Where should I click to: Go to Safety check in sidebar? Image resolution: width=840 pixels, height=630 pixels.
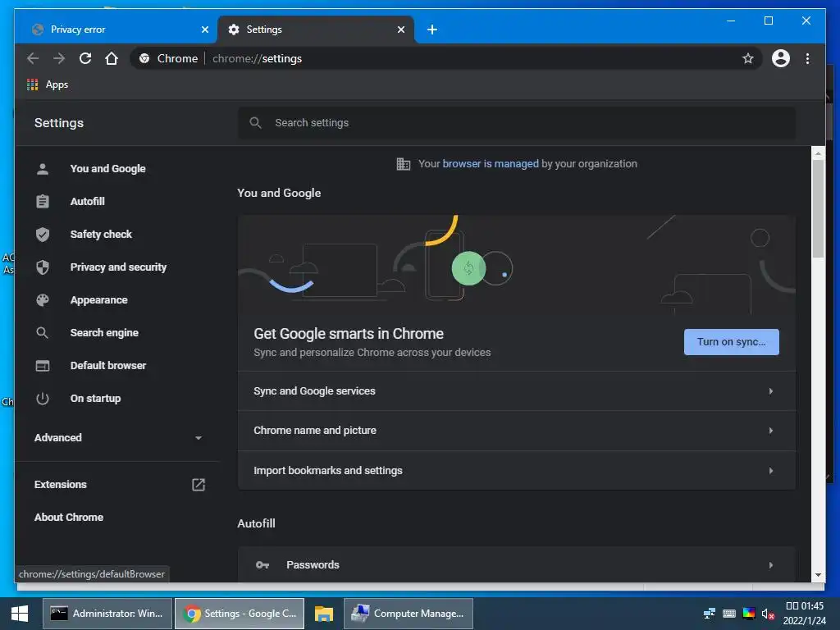point(101,234)
